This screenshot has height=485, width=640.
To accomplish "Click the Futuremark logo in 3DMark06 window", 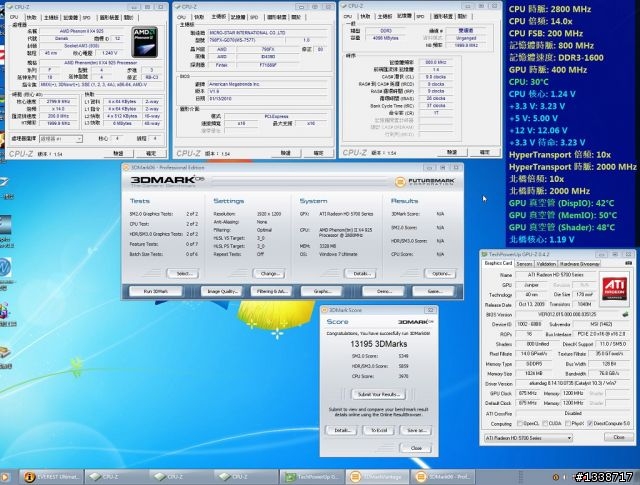I will point(425,181).
